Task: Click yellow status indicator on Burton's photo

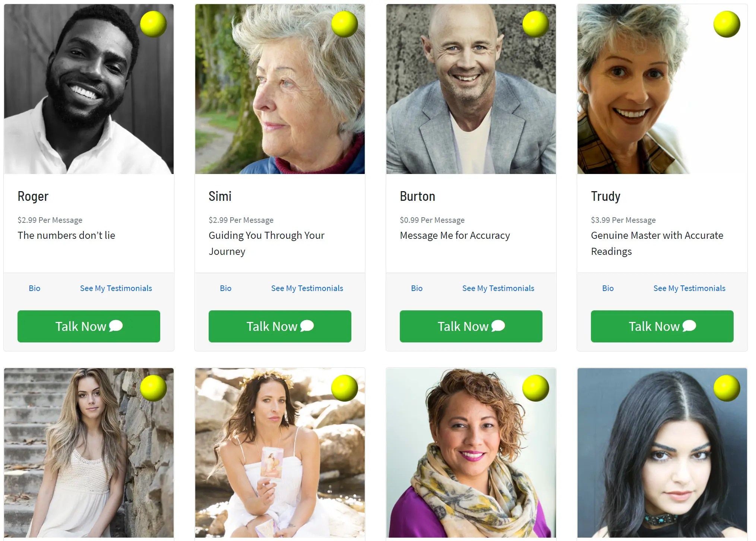Action: (535, 24)
